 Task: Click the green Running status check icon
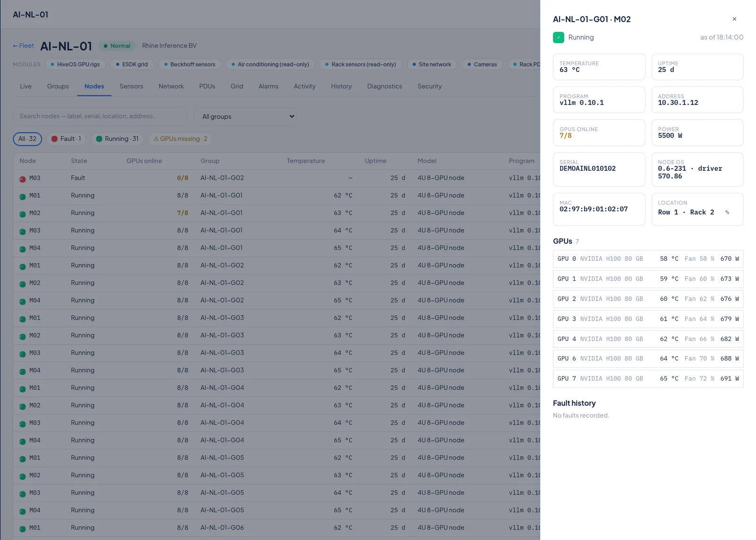pyautogui.click(x=558, y=37)
